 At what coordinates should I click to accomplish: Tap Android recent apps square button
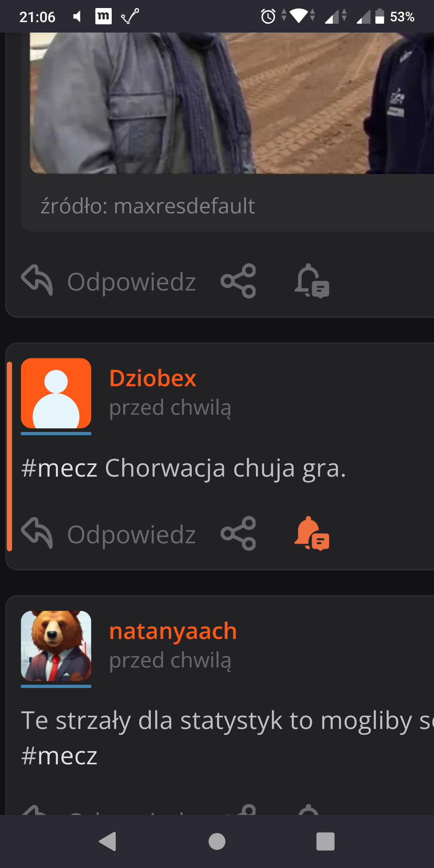click(325, 841)
